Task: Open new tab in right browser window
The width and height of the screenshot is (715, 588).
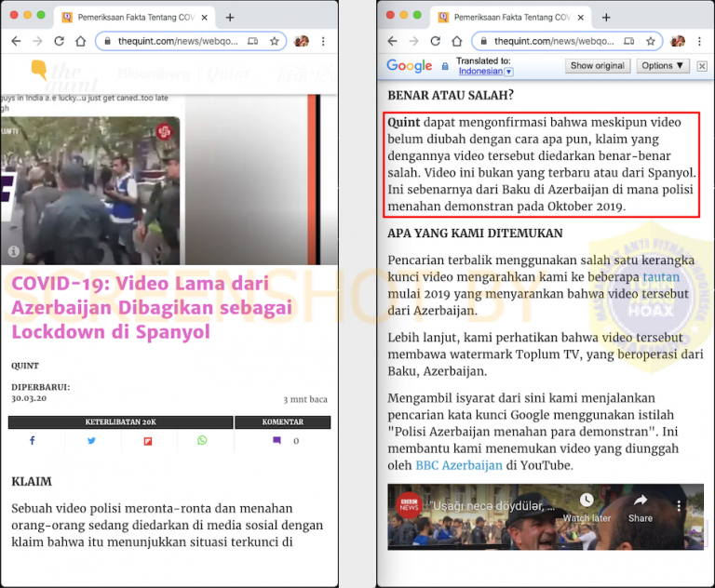Action: pyautogui.click(x=606, y=18)
